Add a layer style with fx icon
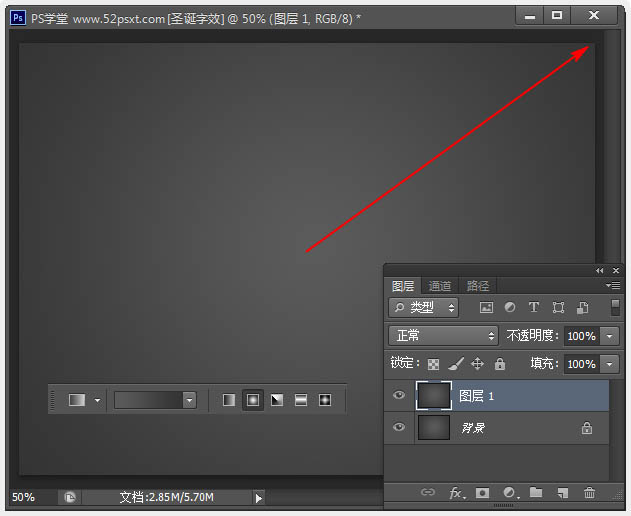The image size is (631, 516). click(x=457, y=493)
